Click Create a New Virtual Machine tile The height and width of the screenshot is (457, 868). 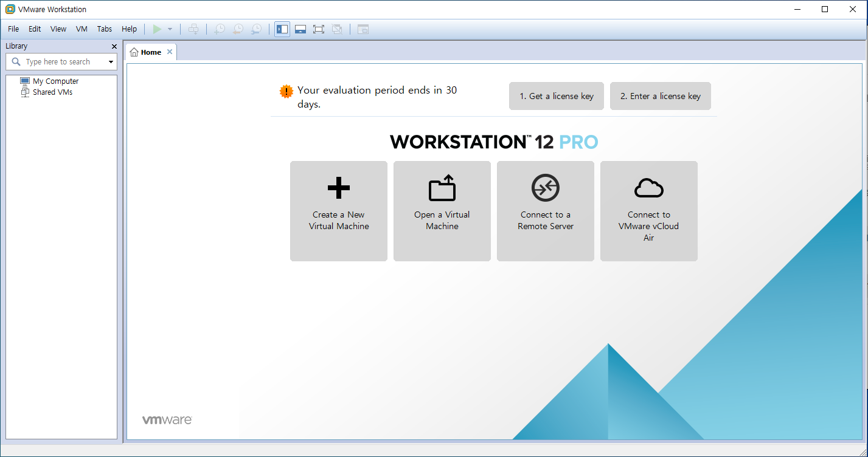click(339, 211)
